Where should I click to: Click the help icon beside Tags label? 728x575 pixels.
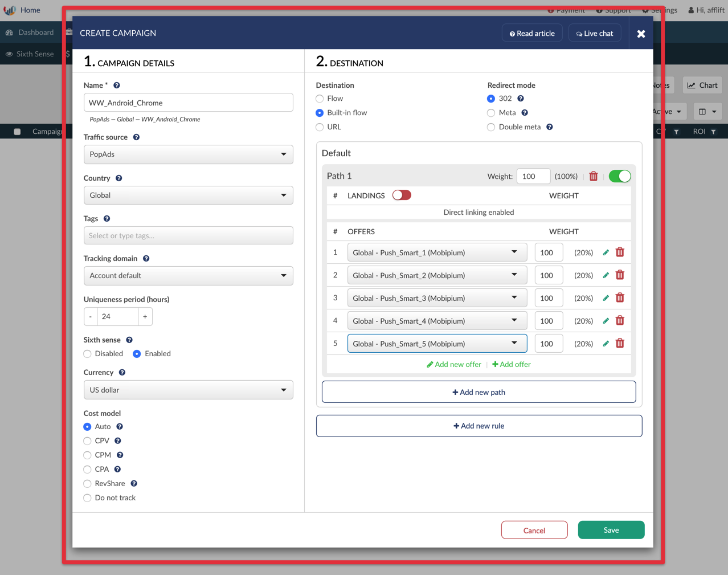107,219
